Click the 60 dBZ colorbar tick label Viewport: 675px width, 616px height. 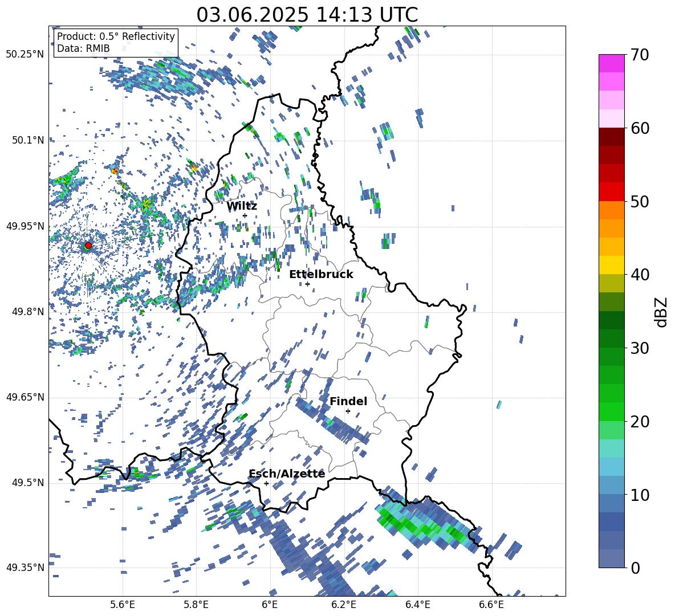pos(640,128)
